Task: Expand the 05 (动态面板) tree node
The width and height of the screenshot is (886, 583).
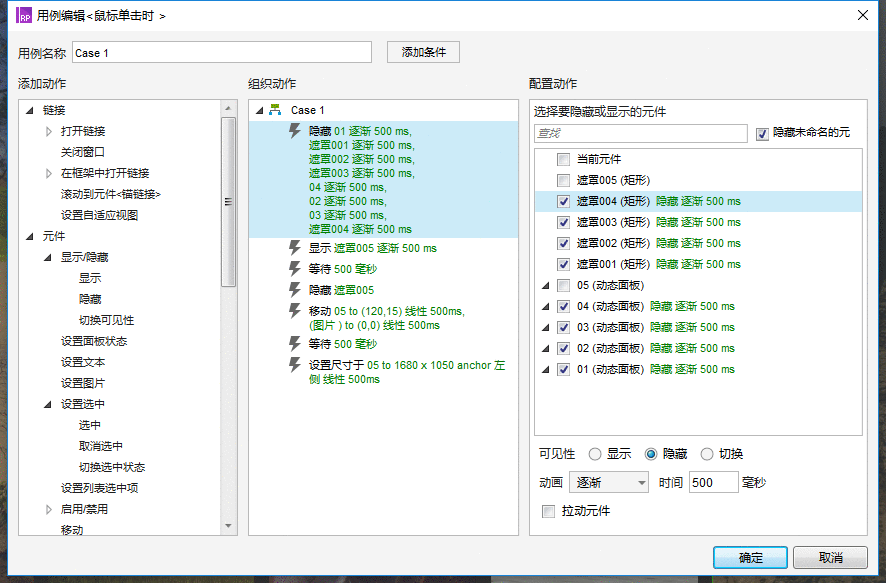Action: (545, 285)
